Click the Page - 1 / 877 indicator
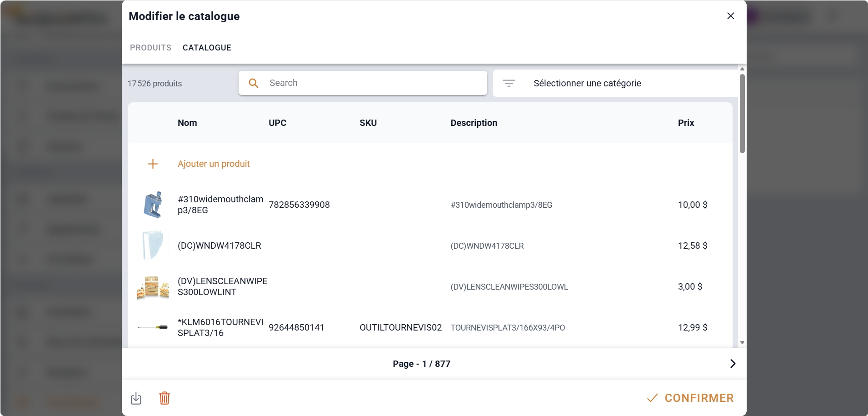868x416 pixels. click(x=421, y=364)
